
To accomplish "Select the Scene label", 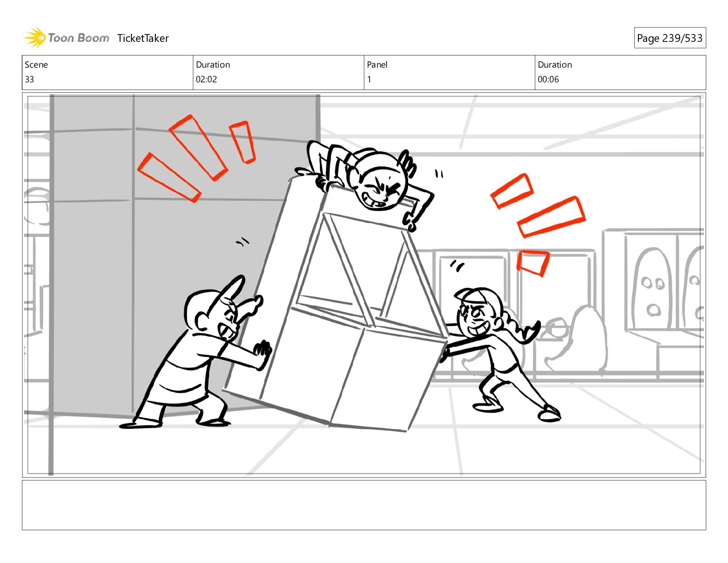I will point(36,65).
